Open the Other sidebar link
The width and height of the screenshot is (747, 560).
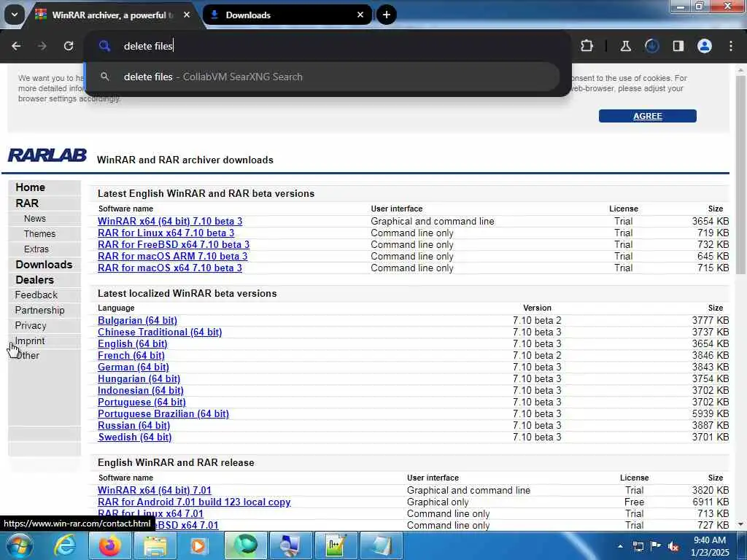pos(28,356)
